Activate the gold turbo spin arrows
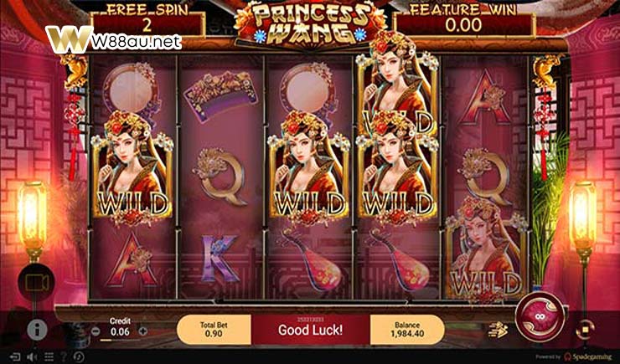Image resolution: width=620 pixels, height=364 pixels. click(499, 330)
